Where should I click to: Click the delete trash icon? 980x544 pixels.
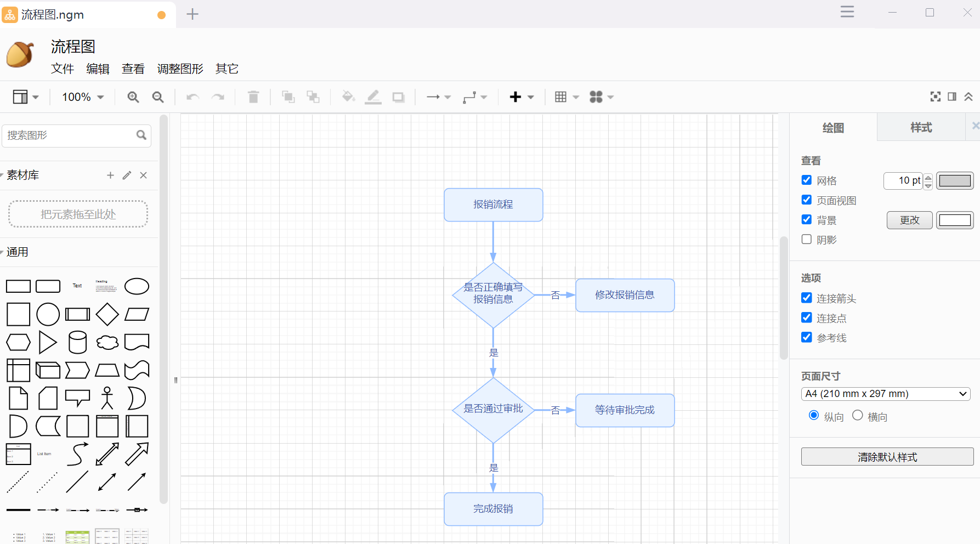[x=253, y=97]
